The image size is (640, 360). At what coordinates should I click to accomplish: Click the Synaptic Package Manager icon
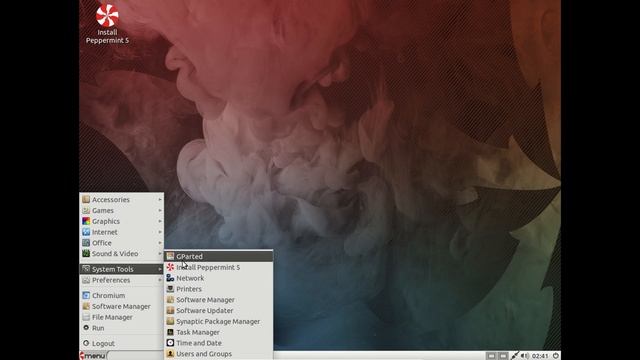(x=170, y=321)
